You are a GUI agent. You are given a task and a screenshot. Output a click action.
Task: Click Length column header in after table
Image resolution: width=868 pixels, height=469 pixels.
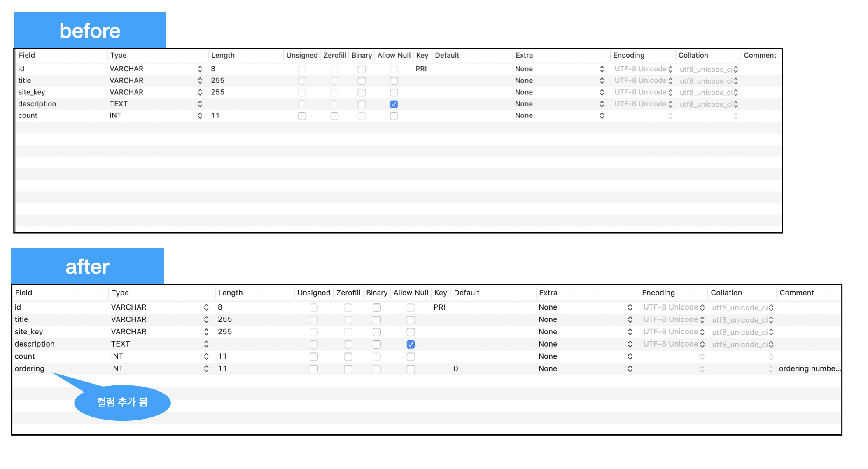click(230, 293)
